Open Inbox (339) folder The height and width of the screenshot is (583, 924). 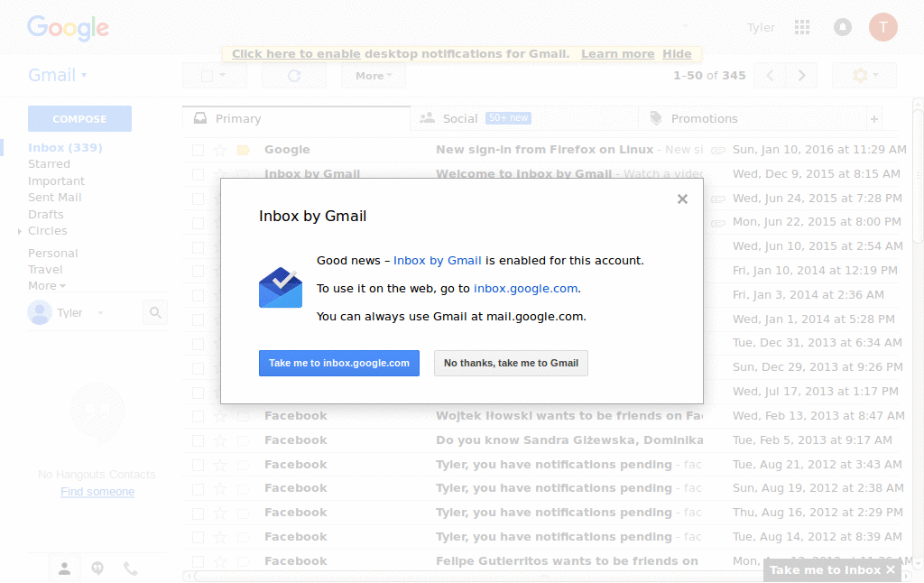[65, 147]
